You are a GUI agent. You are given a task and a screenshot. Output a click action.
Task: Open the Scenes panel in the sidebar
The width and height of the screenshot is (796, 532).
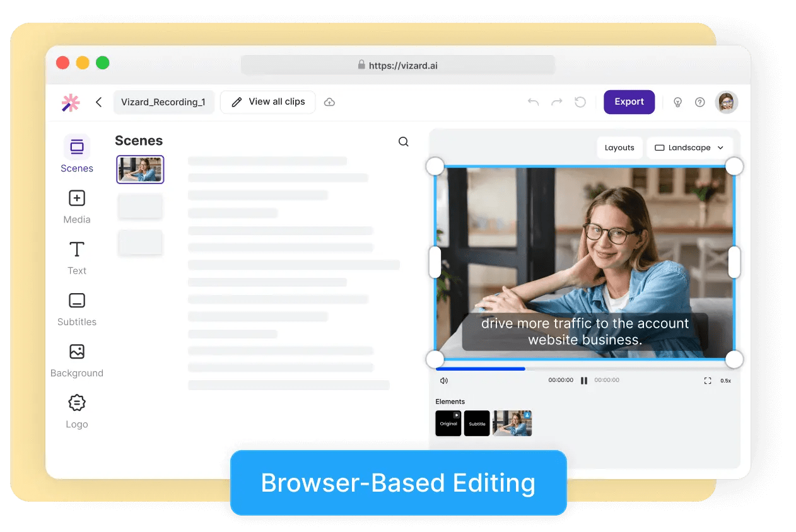point(76,154)
